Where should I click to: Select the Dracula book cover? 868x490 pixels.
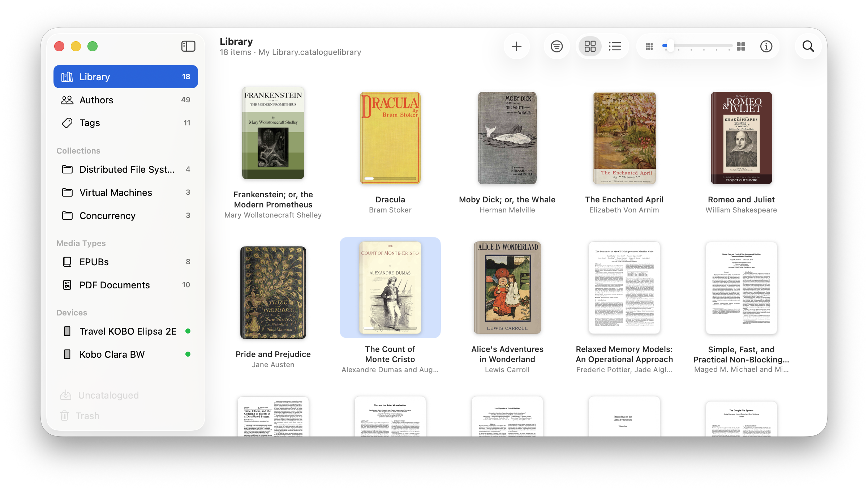(x=390, y=138)
